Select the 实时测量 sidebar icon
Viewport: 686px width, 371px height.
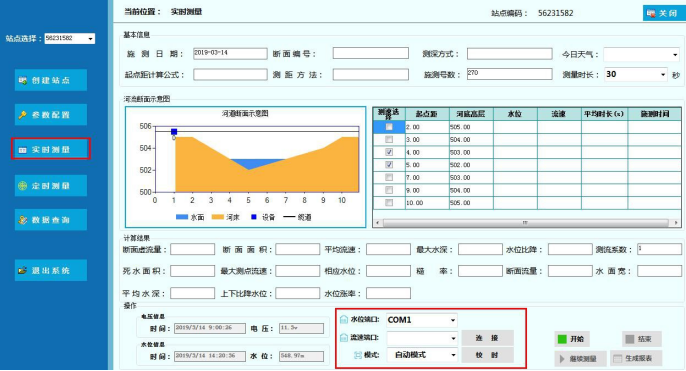coord(23,150)
